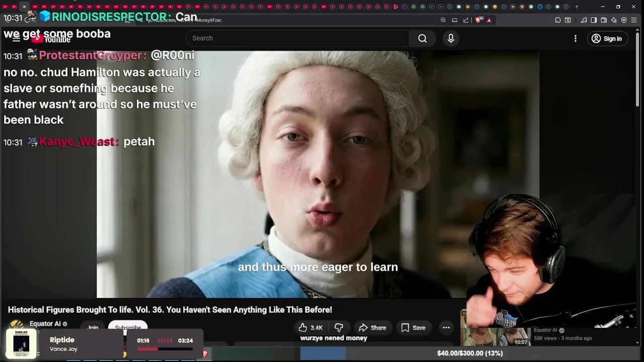Open the Equator AI channel name link
The width and height of the screenshot is (644, 362).
[45, 324]
